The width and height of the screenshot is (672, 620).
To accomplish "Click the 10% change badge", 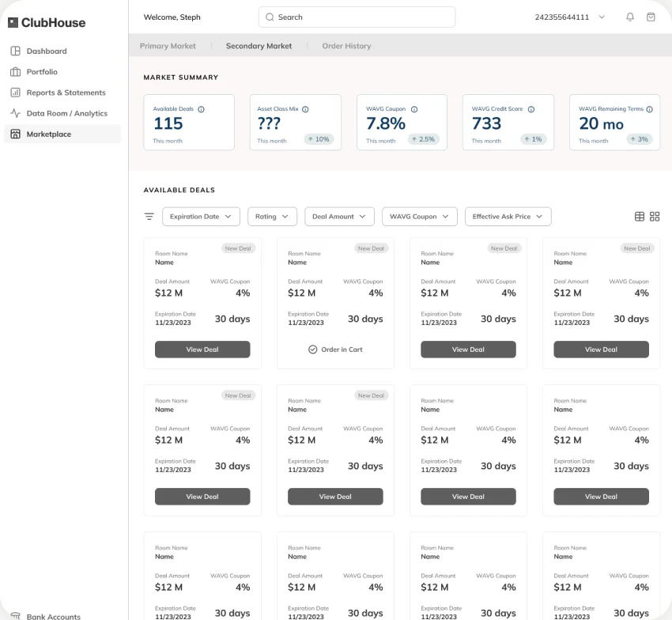I will 319,139.
